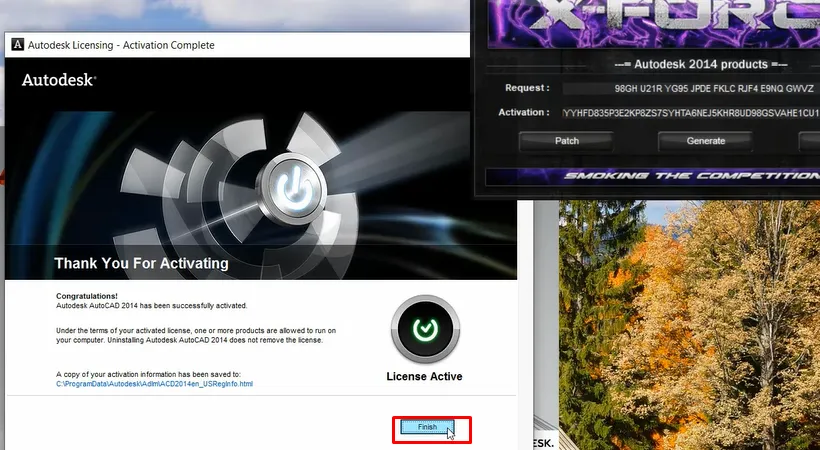
Task: Click the Finish button
Action: 427,427
